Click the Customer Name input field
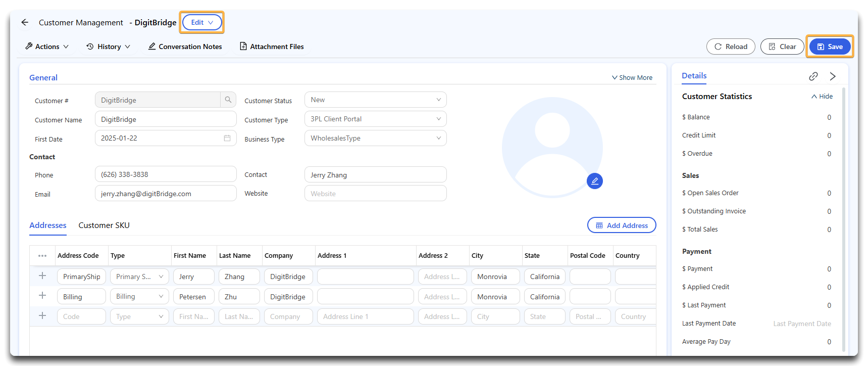 click(x=166, y=119)
